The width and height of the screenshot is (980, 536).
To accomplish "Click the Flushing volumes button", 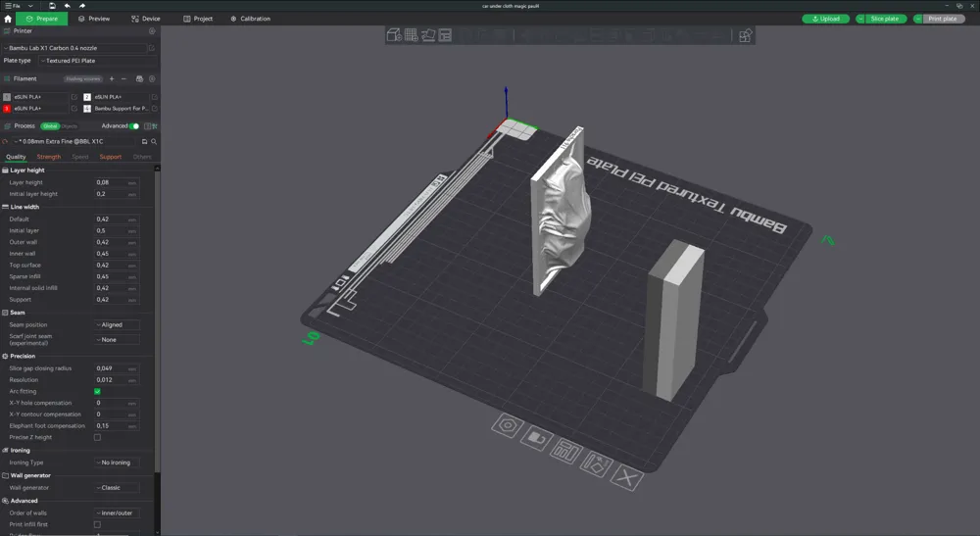I will [83, 78].
